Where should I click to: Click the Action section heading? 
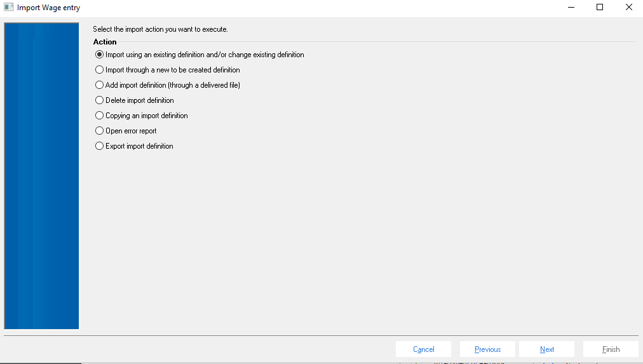[x=105, y=42]
